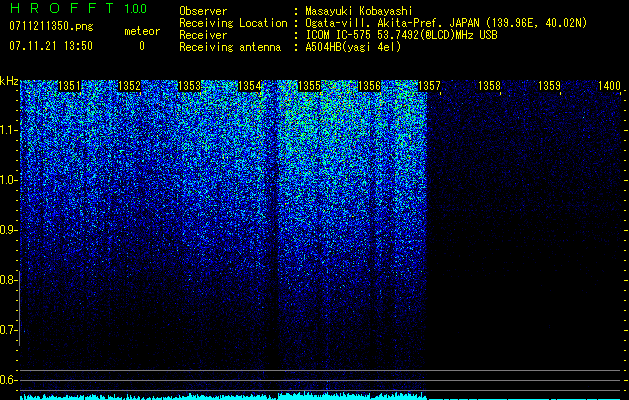This screenshot has height=400, width=629.
Task: Click the 0.6 kHz axis label
Action: [x=8, y=380]
